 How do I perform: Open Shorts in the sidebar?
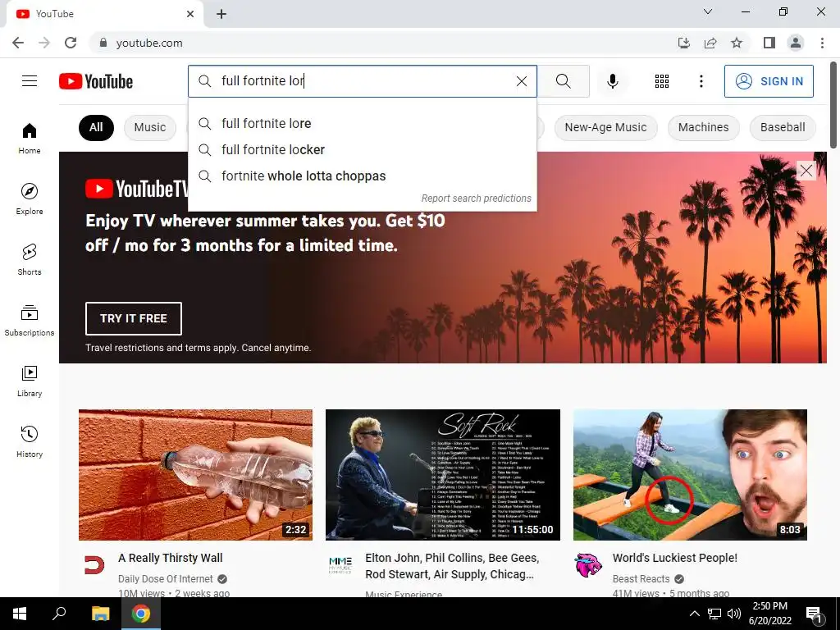(x=30, y=259)
